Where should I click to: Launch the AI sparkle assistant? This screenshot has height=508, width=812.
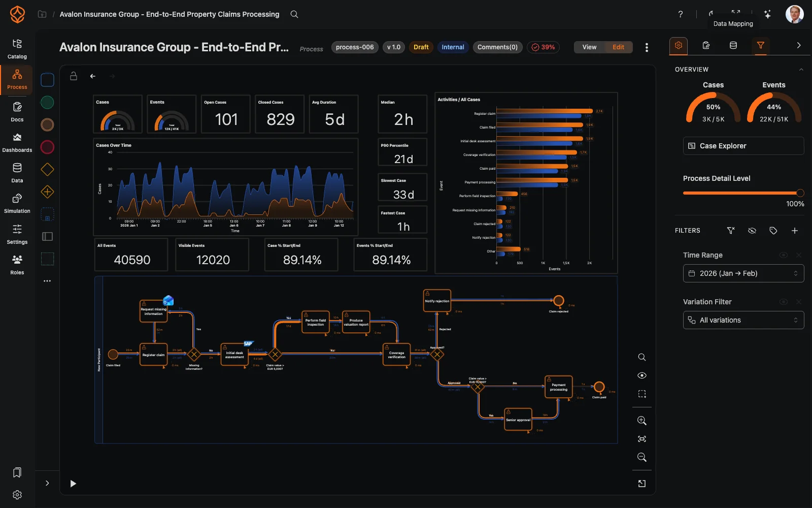pyautogui.click(x=768, y=14)
